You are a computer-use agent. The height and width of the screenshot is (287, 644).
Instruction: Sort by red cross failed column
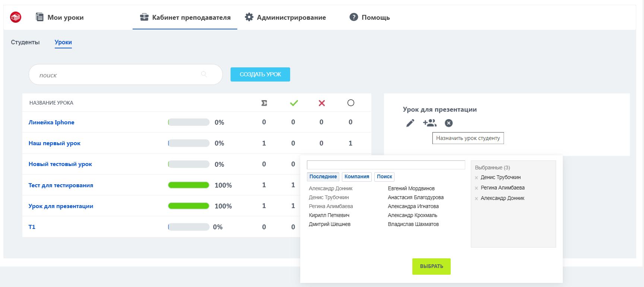(x=322, y=103)
